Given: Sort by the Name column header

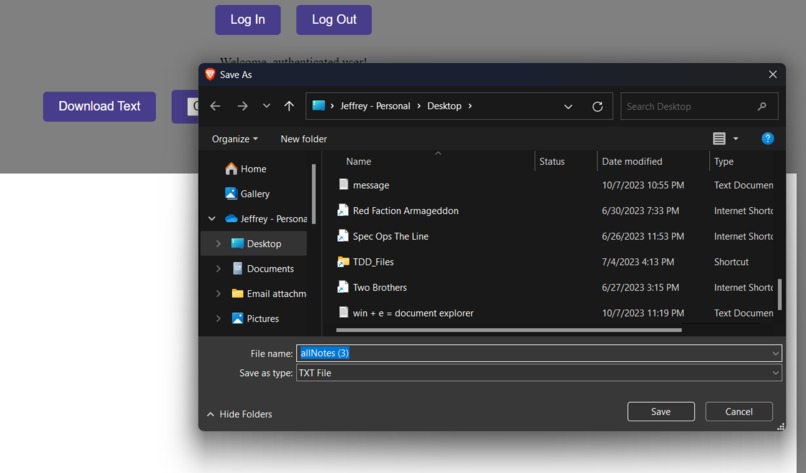Looking at the screenshot, I should point(358,161).
